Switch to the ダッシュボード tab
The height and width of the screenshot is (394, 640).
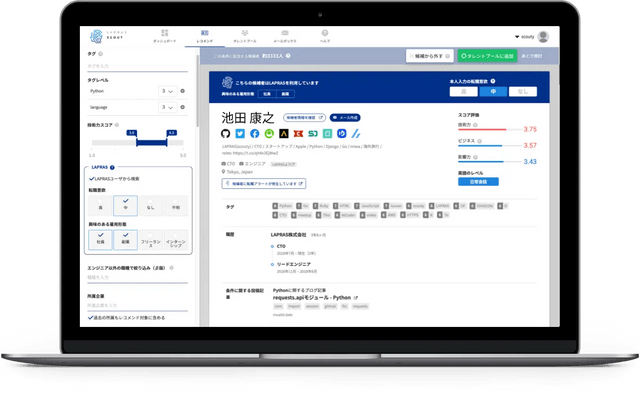tap(164, 36)
